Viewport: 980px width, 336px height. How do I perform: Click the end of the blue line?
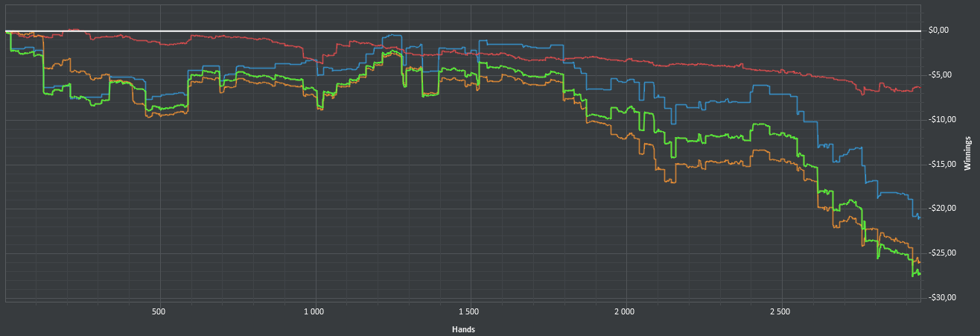pos(920,218)
